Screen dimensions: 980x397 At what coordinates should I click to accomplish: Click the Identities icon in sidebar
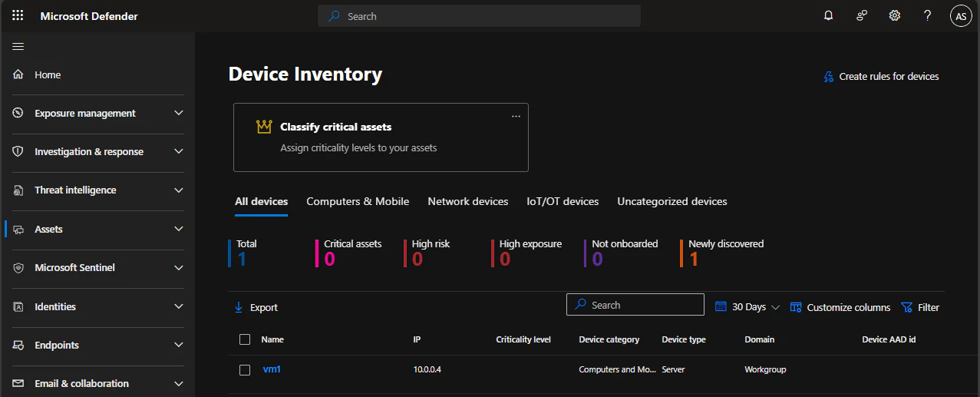point(18,306)
